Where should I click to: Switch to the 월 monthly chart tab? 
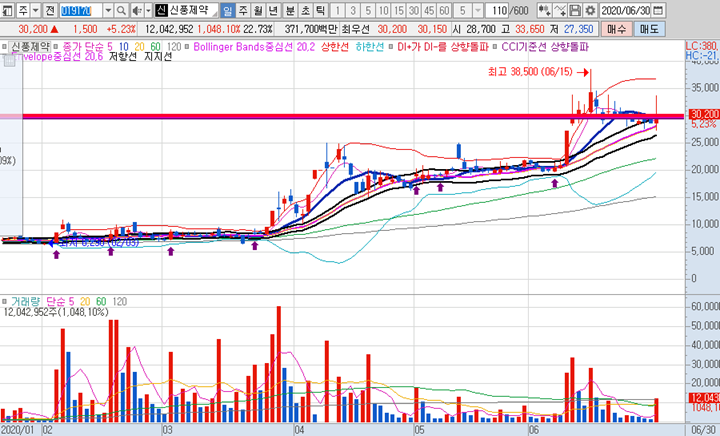click(258, 10)
